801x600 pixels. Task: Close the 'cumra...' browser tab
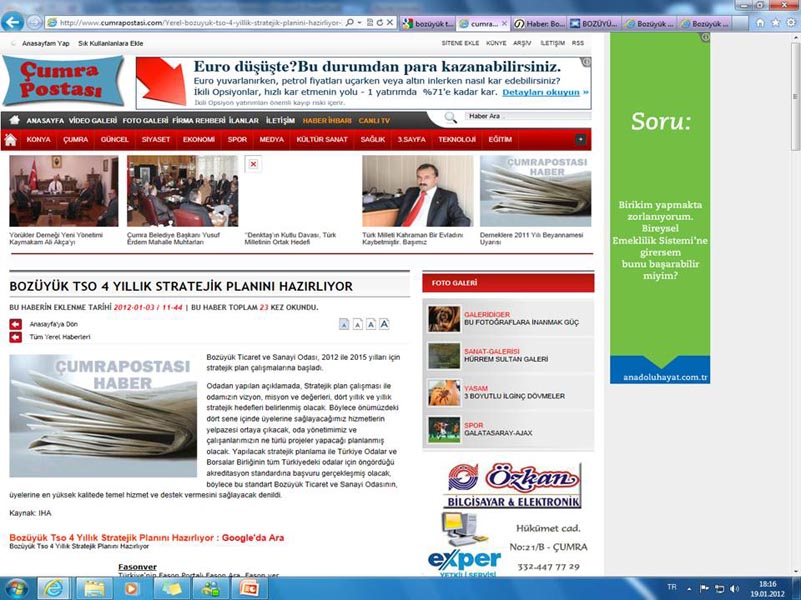504,23
